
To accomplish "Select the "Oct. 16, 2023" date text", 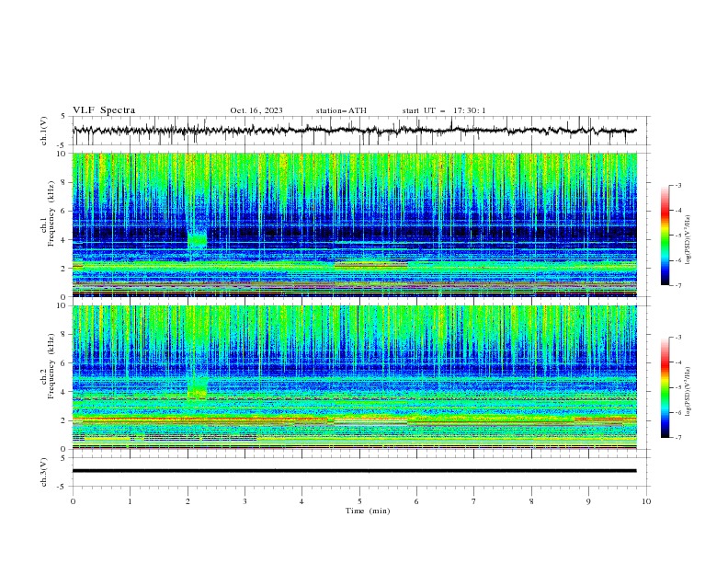I will (256, 110).
